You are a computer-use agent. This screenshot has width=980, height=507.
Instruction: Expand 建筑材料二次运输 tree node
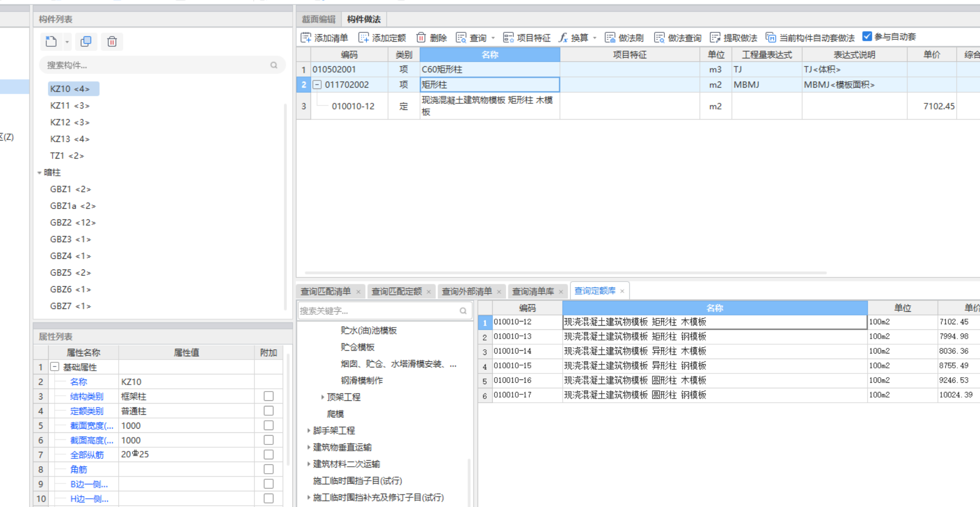click(x=309, y=464)
